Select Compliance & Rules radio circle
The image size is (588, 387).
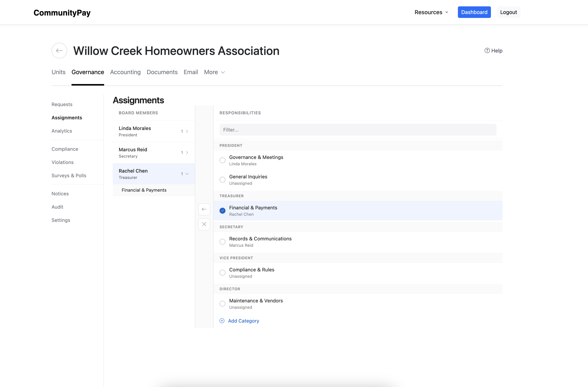(x=222, y=273)
